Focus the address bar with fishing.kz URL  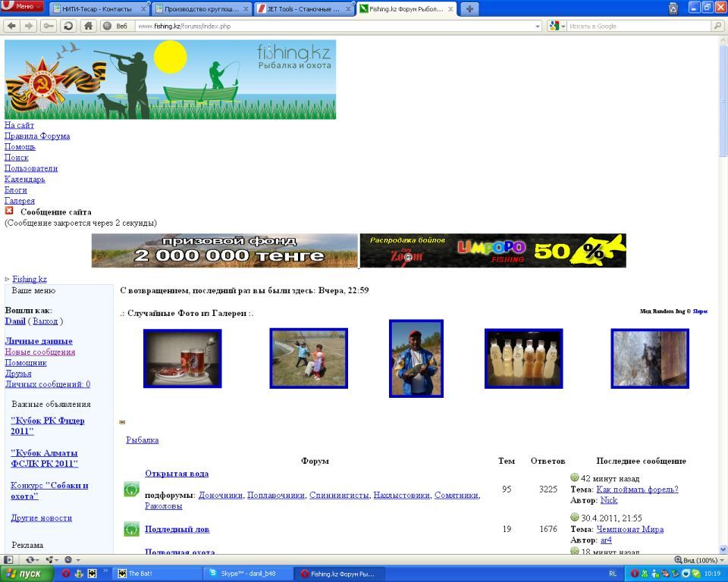pyautogui.click(x=334, y=26)
